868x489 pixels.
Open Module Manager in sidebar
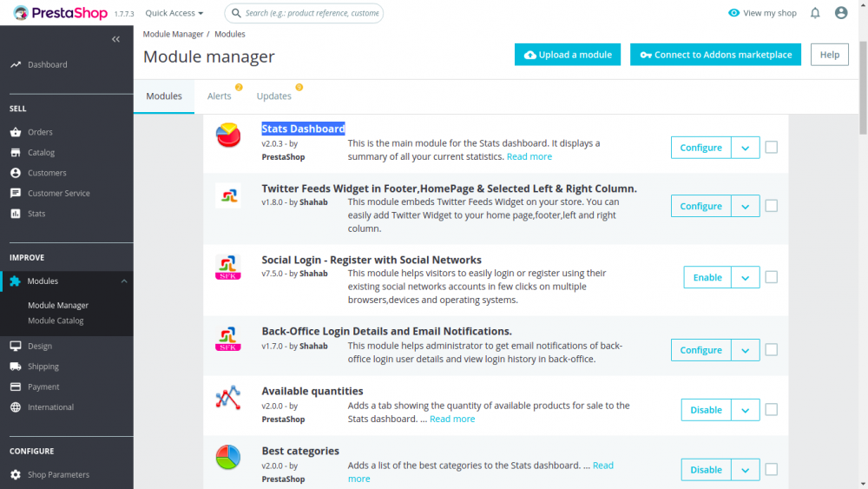58,305
